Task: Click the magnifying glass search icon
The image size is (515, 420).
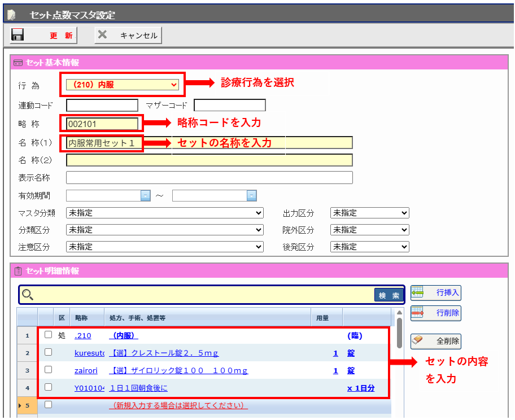Action: tap(28, 295)
